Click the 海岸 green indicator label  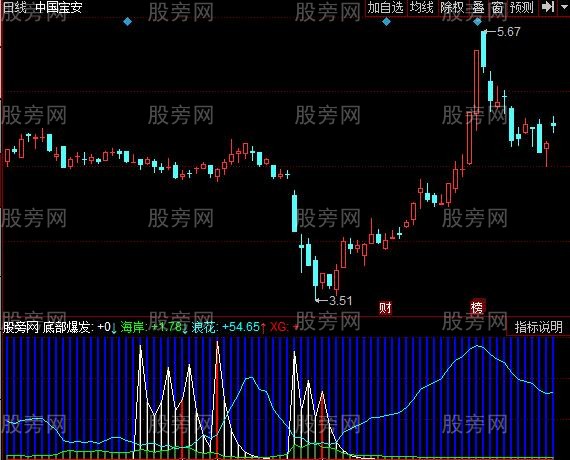click(132, 327)
